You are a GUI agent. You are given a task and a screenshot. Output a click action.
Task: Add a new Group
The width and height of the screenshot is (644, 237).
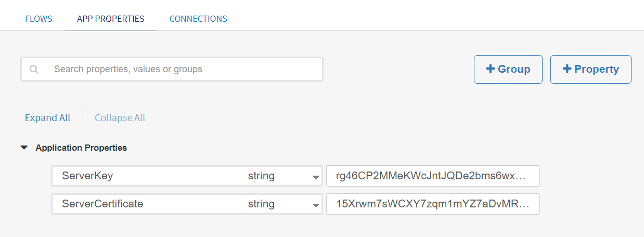508,69
